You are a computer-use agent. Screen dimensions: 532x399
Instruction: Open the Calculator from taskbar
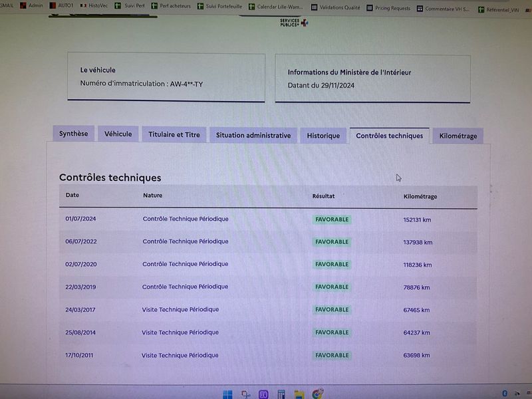pyautogui.click(x=281, y=394)
